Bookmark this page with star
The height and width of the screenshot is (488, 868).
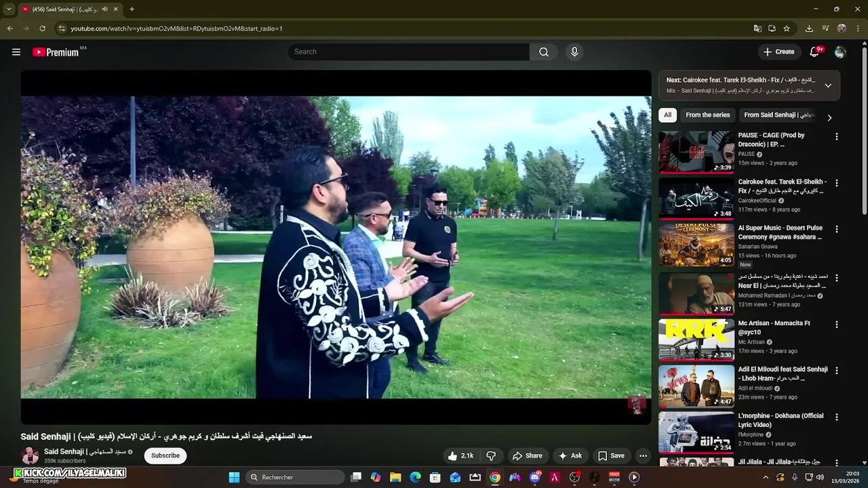787,28
